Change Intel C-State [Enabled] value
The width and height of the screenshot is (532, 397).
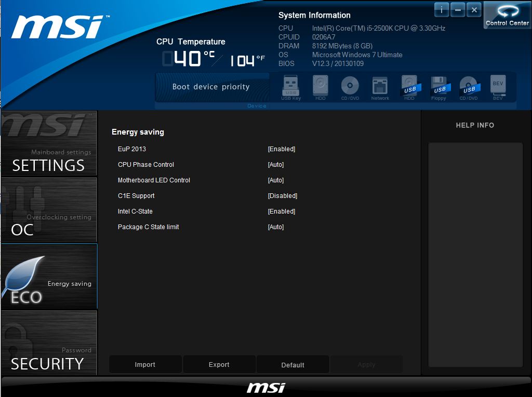[x=281, y=211]
